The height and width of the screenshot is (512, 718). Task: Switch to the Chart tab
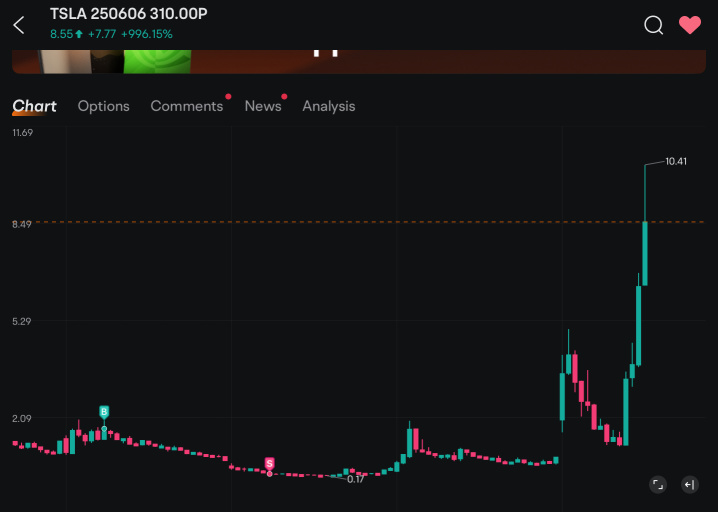[34, 106]
